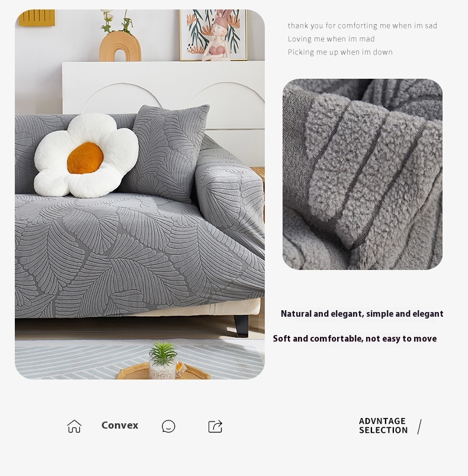Click the small potted plant on tray

point(163,360)
